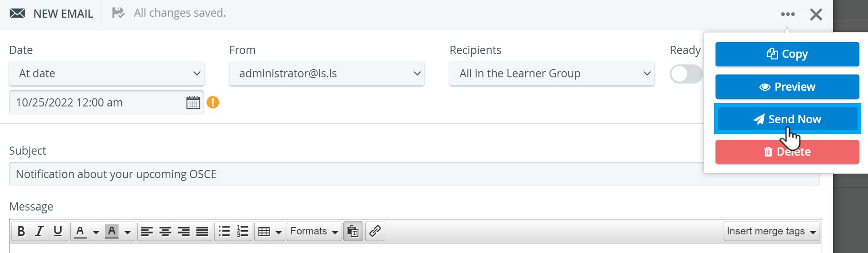Toggle paste as text icon
Image resolution: width=868 pixels, height=253 pixels.
(x=353, y=231)
